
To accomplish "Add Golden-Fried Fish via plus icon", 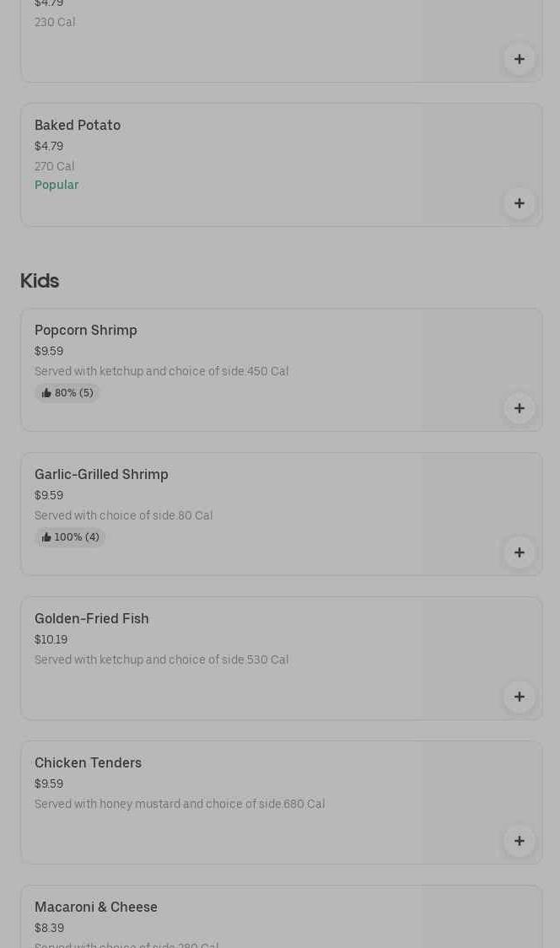I will click(x=520, y=697).
